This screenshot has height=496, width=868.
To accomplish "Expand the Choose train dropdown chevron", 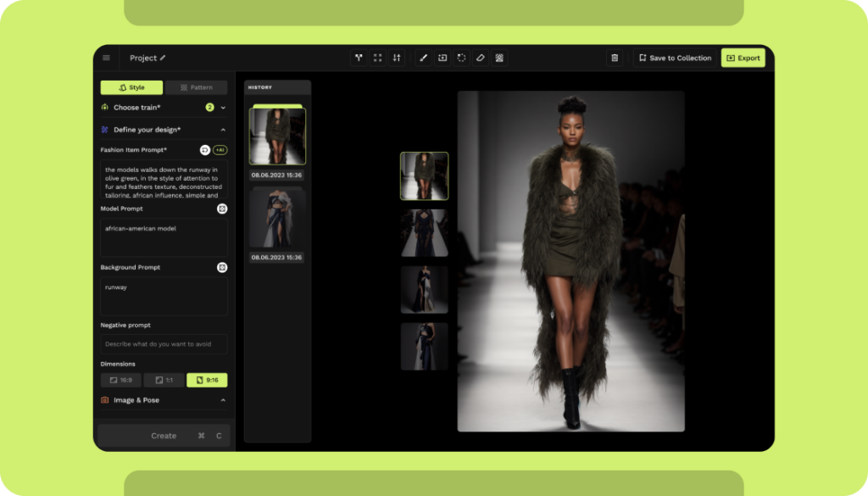I will (223, 108).
